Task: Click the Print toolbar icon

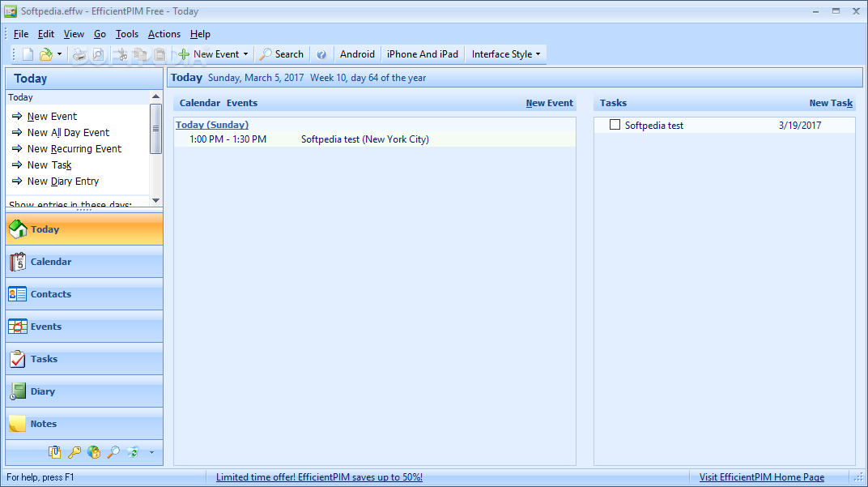Action: [80, 54]
